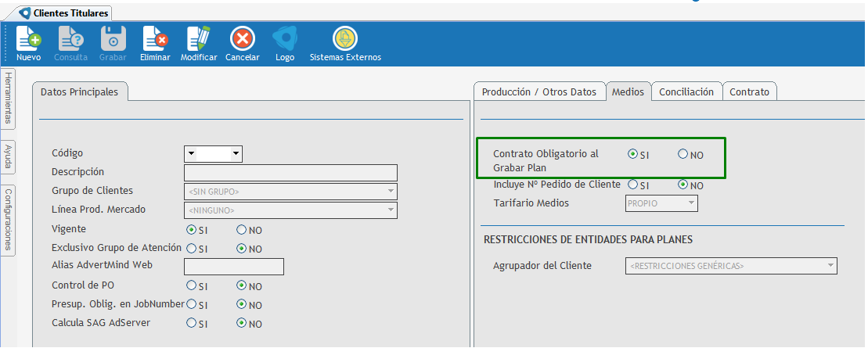Switch to the Contrato tab
This screenshot has height=348, width=868.
pos(750,91)
